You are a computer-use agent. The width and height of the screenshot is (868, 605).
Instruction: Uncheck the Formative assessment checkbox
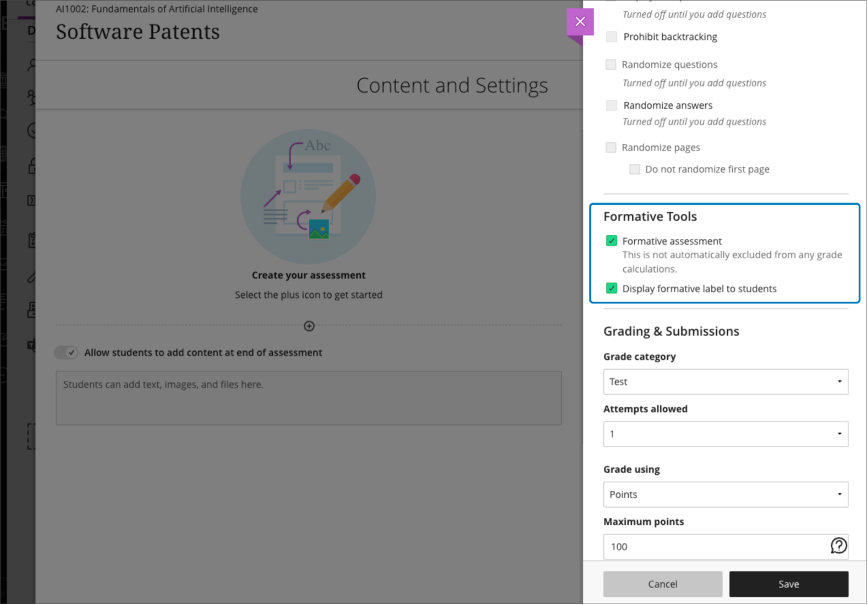pos(611,241)
